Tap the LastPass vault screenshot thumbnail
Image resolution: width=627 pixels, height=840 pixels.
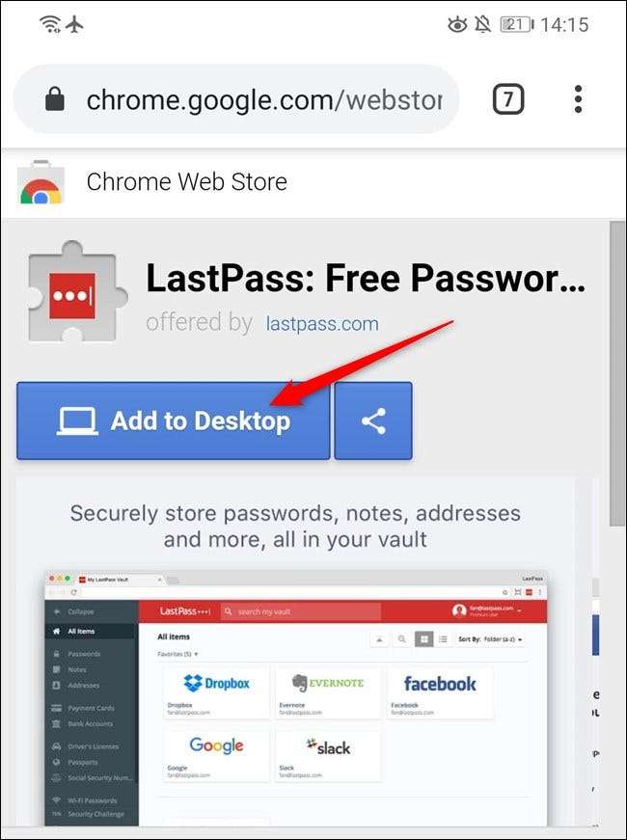pyautogui.click(x=296, y=699)
